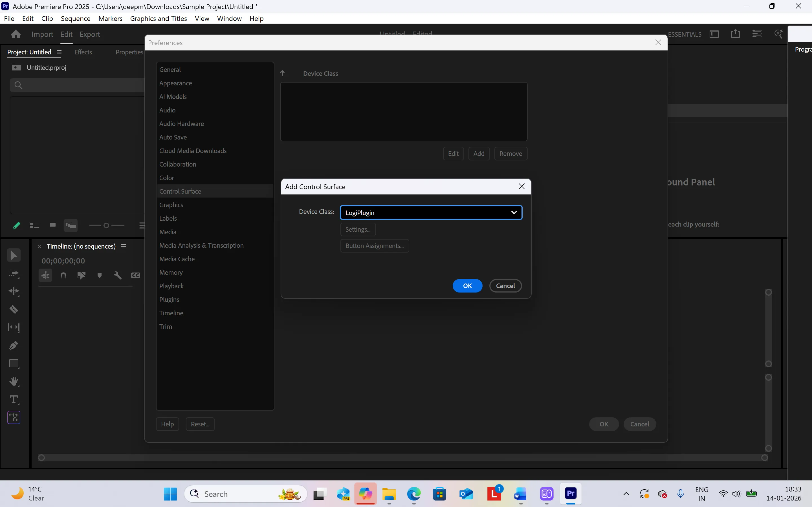Click OK in Add Control Surface dialog
Screen dimensions: 812x507
467,286
